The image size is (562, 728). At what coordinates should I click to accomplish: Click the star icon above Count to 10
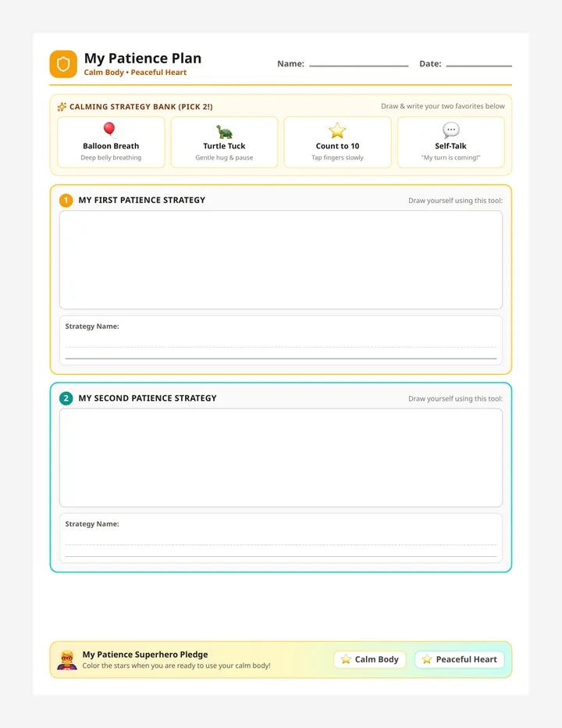click(337, 130)
